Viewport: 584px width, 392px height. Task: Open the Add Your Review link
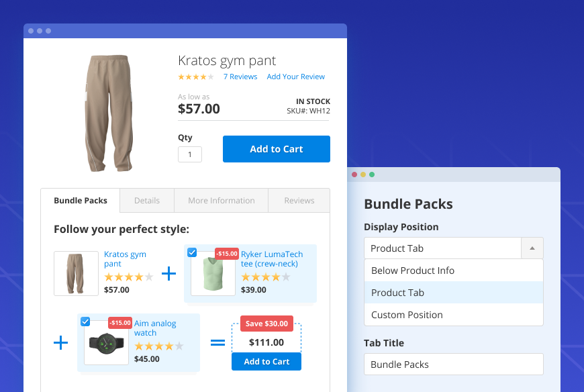[x=295, y=77]
